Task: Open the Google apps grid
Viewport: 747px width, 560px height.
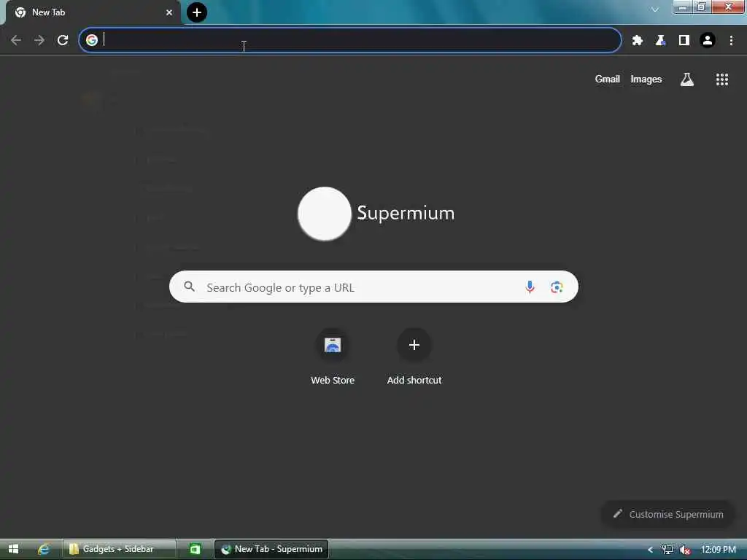Action: [722, 79]
